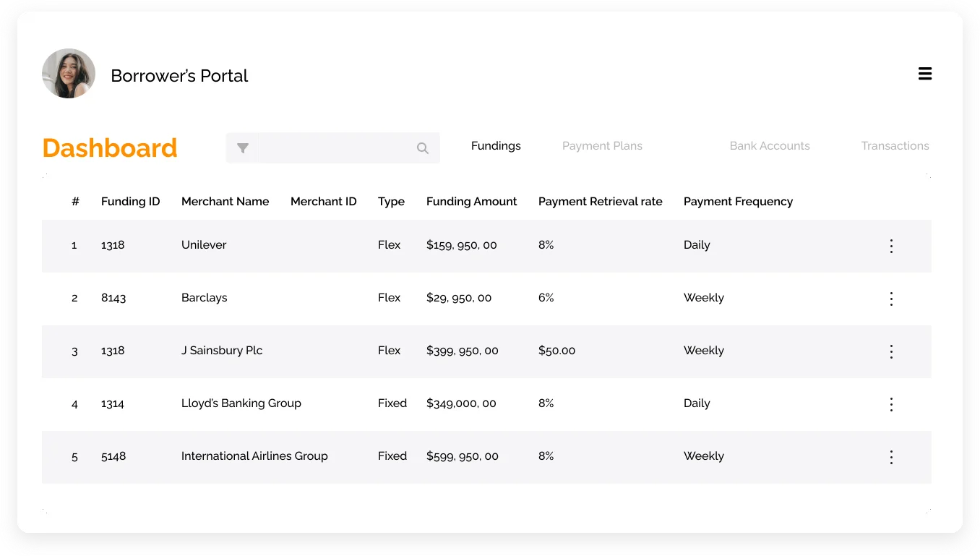
Task: Click the Type column header
Action: 391,202
